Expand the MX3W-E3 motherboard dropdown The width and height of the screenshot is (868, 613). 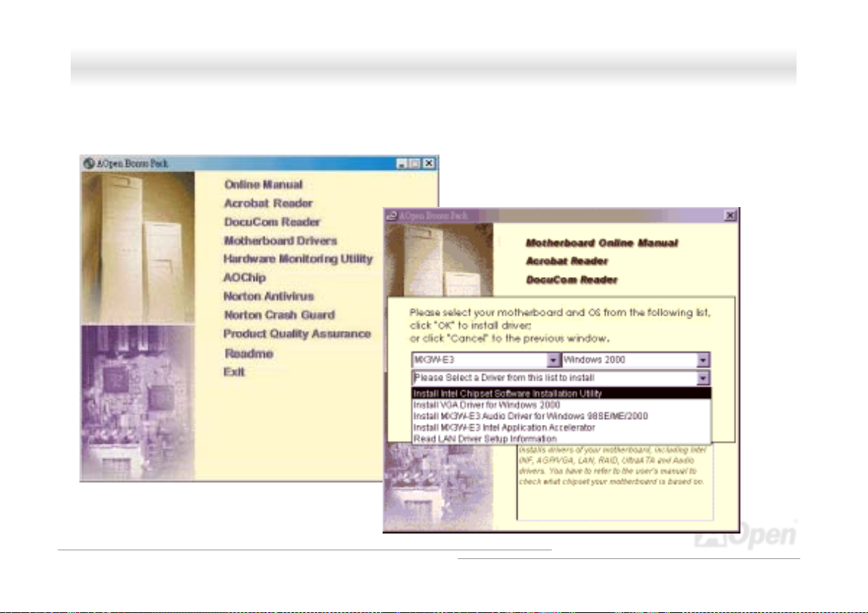(x=553, y=360)
